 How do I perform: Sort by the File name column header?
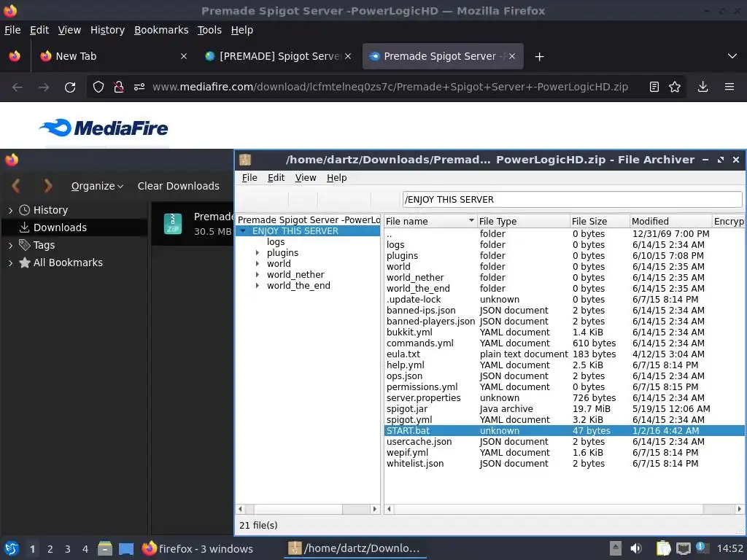(x=430, y=221)
